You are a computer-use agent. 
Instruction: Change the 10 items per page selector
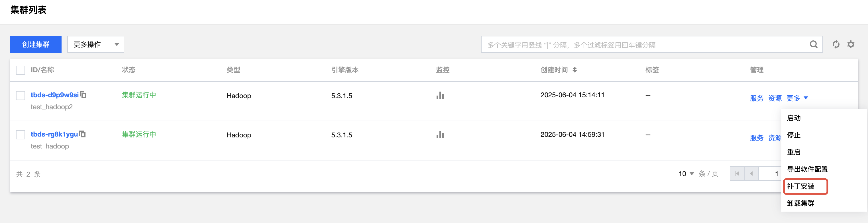pos(686,174)
